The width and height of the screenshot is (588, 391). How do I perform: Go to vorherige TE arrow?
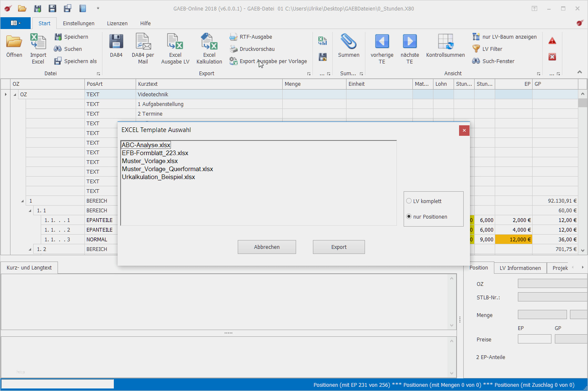coord(382,42)
